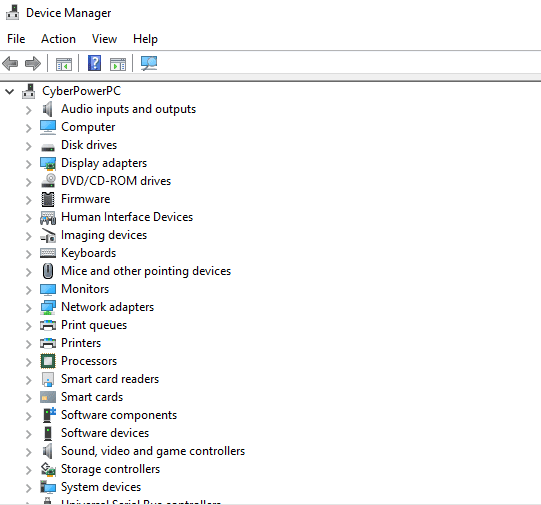The width and height of the screenshot is (541, 505).
Task: Select Software devices label
Action: tap(105, 433)
